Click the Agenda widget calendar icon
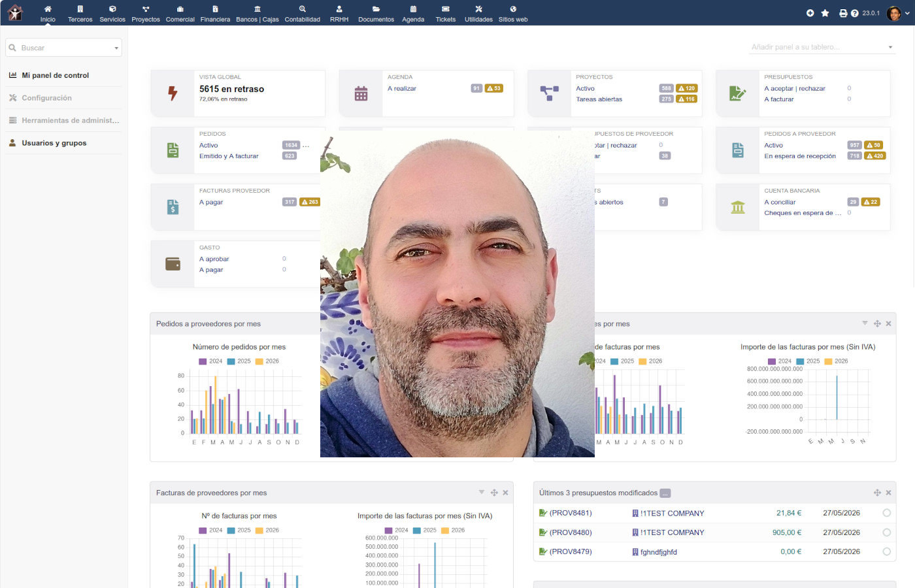This screenshot has width=915, height=588. point(361,93)
